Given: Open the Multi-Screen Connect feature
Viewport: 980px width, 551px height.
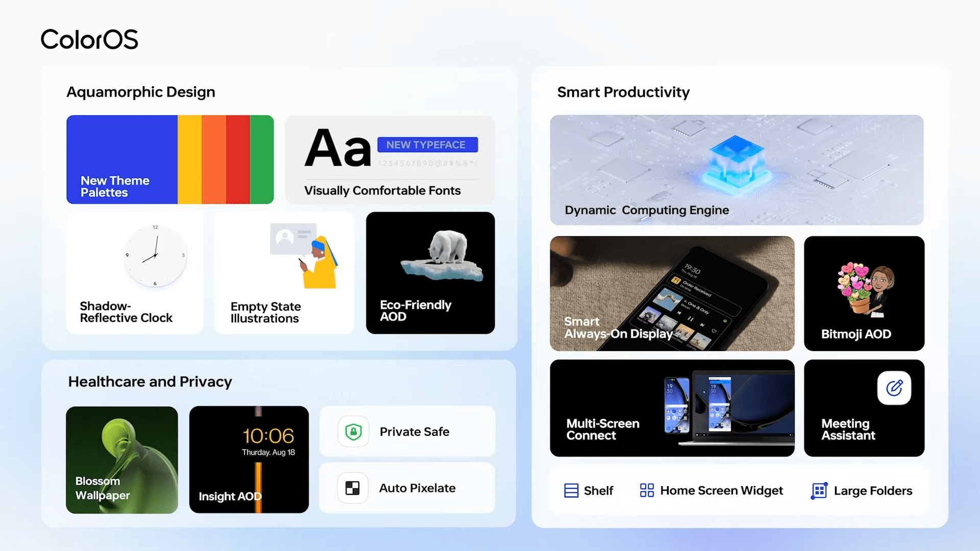Looking at the screenshot, I should 672,408.
